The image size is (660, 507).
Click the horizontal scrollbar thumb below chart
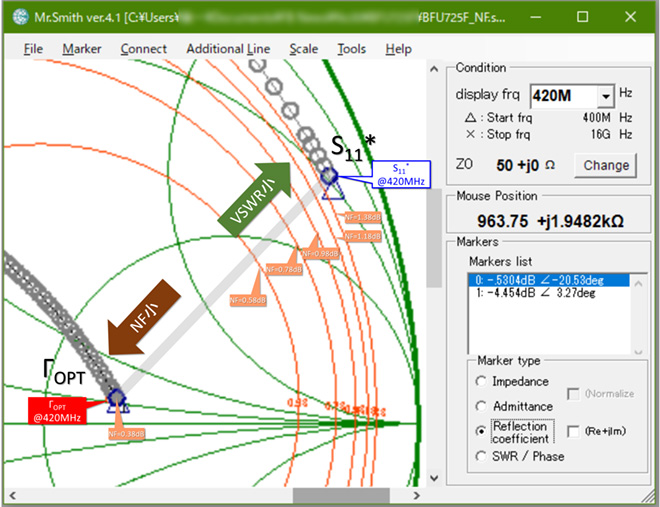pyautogui.click(x=327, y=495)
